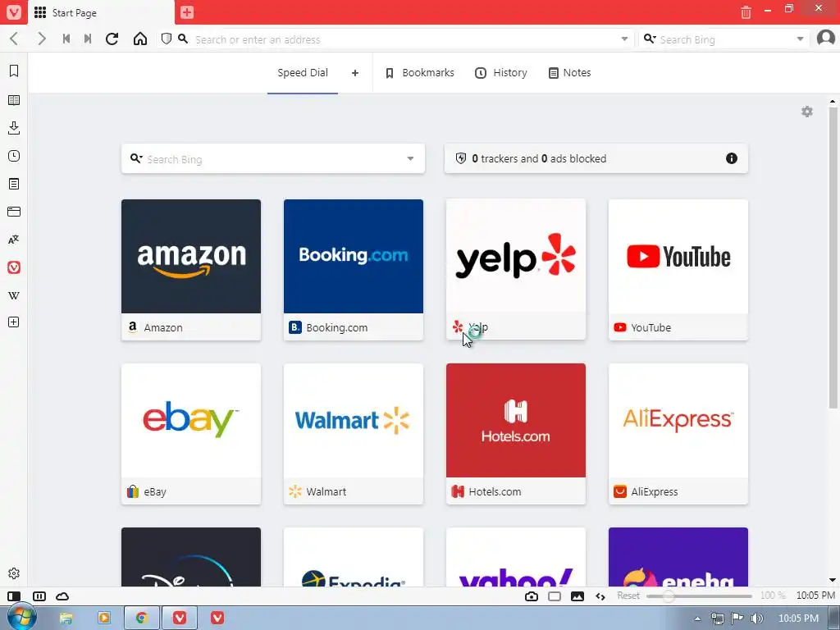Open Wikipedia web panel
Viewport: 840px width, 630px height.
tap(14, 295)
